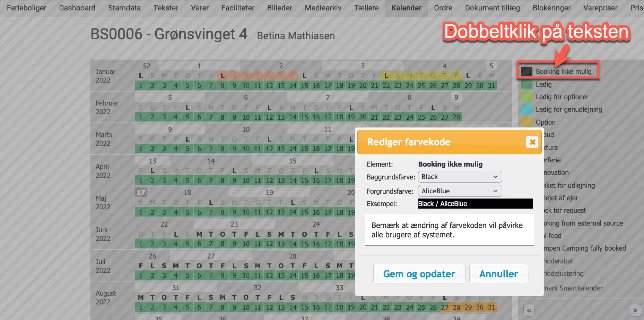Open the Mediearkiv tab

tap(323, 8)
